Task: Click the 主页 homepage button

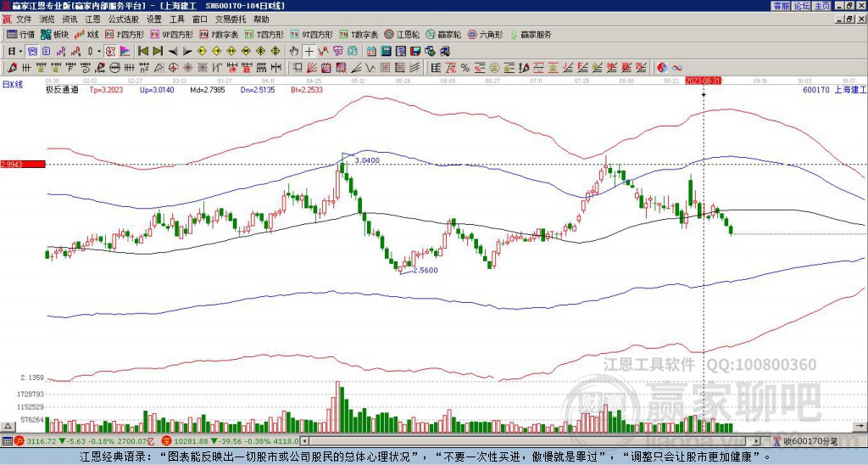Action: [x=821, y=5]
